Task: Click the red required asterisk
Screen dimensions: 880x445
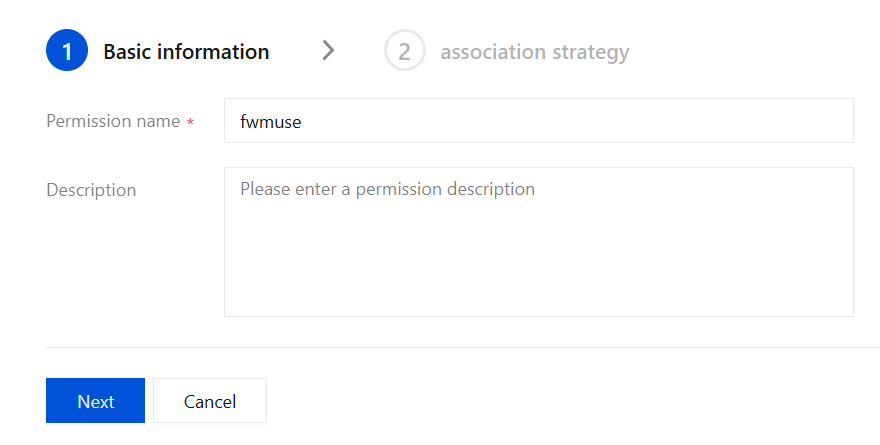Action: (x=190, y=122)
